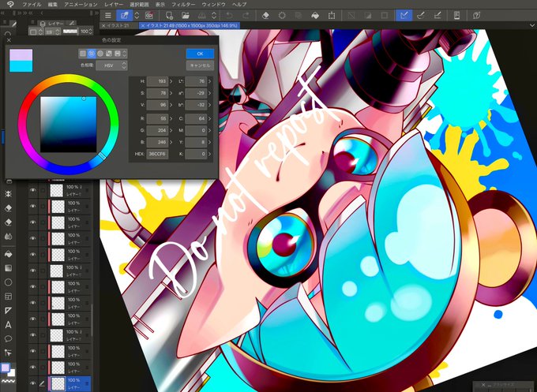Expand the arrow next to H value 193
Viewport: 537px width, 392px height.
(x=171, y=81)
